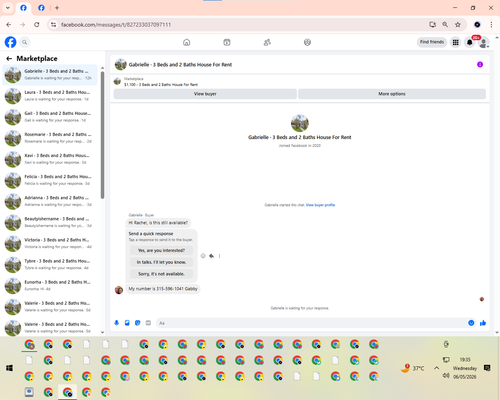Open the emoji picker in message box
The width and height of the screenshot is (500, 400).
click(x=471, y=323)
